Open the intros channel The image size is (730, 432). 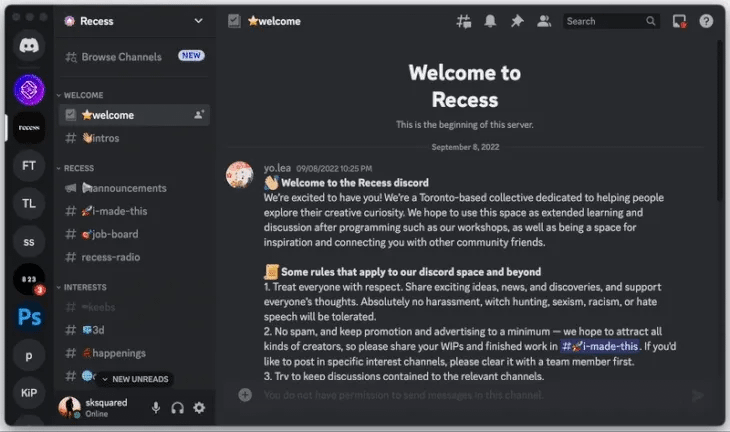click(134, 138)
